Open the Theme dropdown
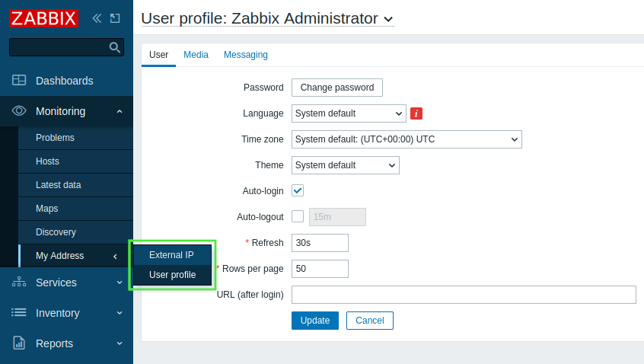644x364 pixels. 346,165
